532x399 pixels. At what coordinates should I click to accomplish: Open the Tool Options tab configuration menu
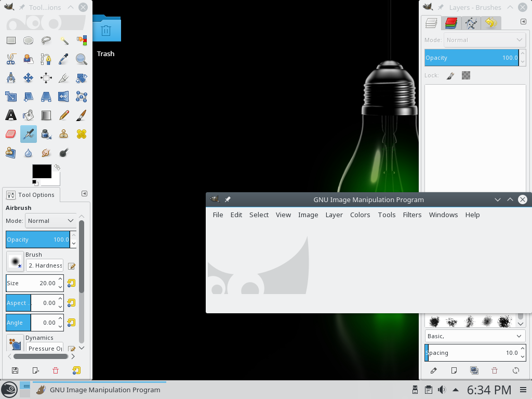(x=84, y=194)
